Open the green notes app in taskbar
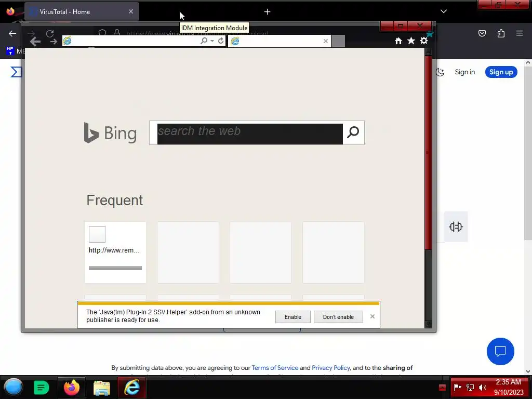This screenshot has height=399, width=532. tap(42, 388)
